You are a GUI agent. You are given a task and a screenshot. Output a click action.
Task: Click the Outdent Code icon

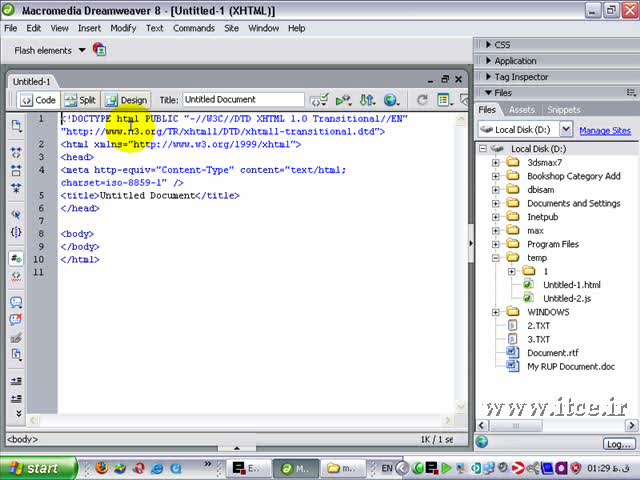[x=16, y=399]
